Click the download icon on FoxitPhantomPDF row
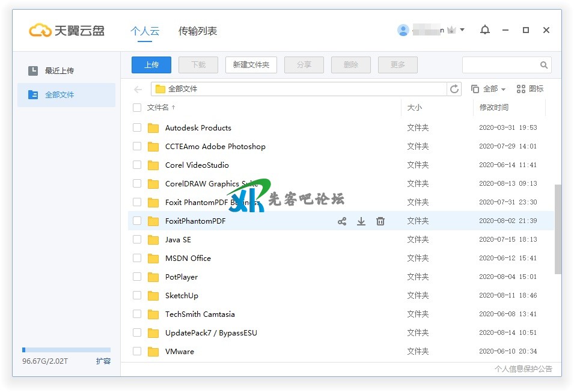The width and height of the screenshot is (574, 392). click(361, 221)
